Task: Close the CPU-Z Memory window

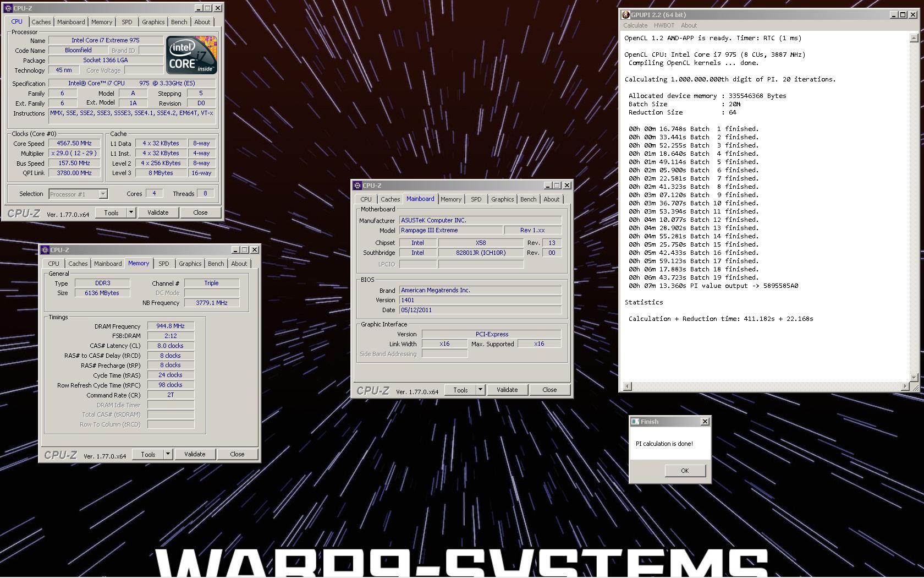Action: point(255,250)
